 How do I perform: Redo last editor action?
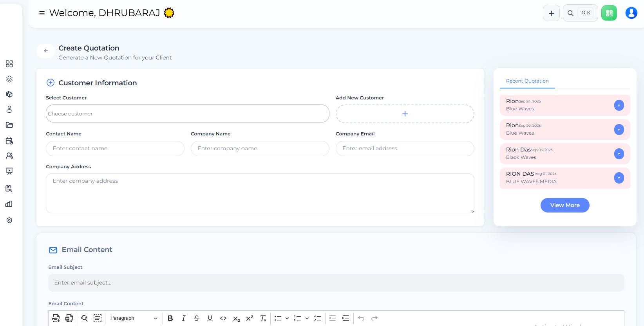pos(374,318)
